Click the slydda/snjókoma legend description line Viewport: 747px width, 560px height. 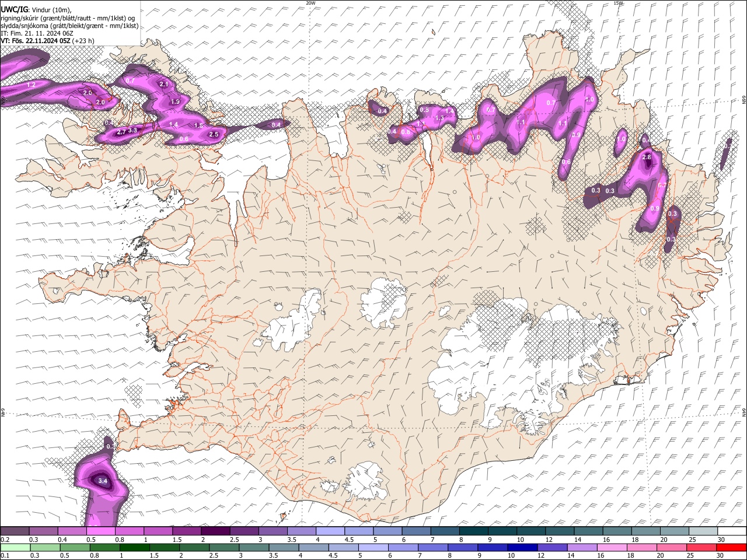tap(69, 26)
